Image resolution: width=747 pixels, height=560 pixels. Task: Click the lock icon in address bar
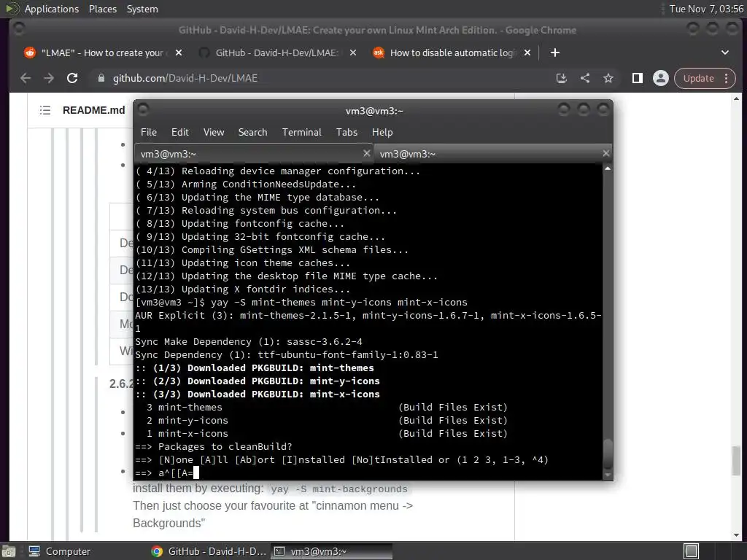pos(101,78)
